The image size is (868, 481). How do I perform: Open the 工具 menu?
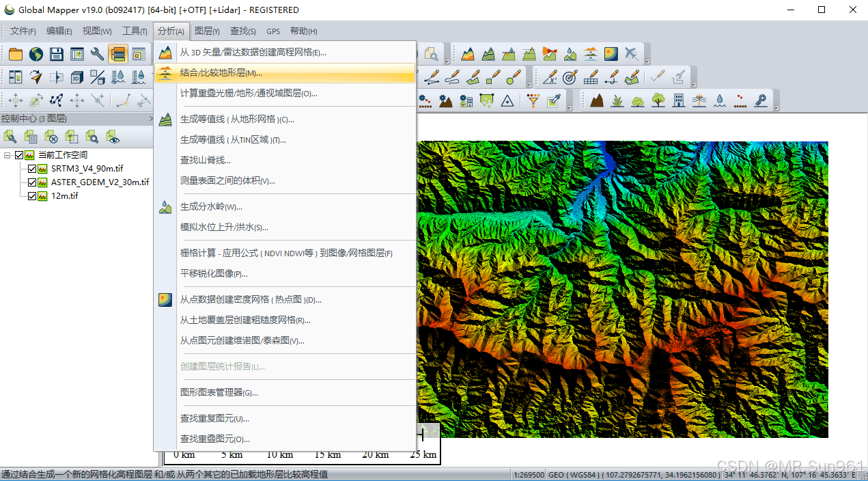[x=135, y=31]
